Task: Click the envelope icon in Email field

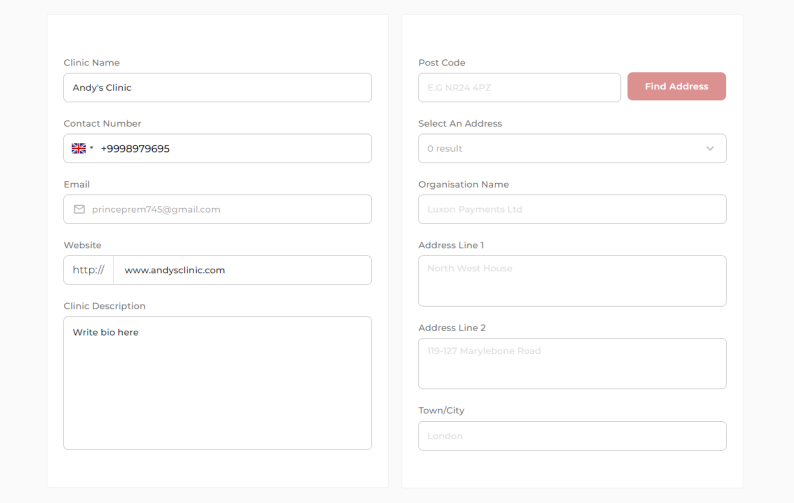Action: pyautogui.click(x=79, y=209)
